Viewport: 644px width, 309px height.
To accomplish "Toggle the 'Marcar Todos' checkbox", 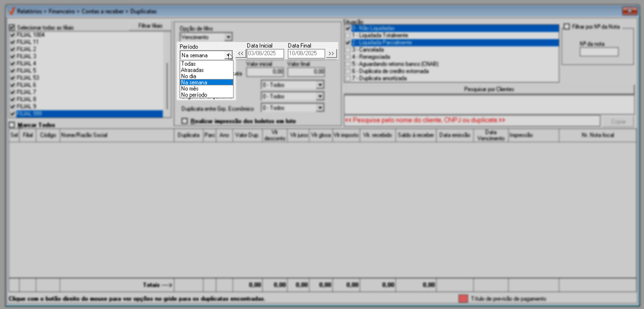I will click(12, 125).
